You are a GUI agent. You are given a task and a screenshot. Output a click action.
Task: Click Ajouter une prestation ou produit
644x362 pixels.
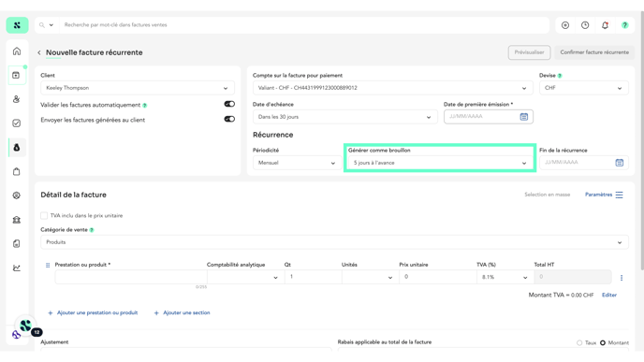pos(93,312)
